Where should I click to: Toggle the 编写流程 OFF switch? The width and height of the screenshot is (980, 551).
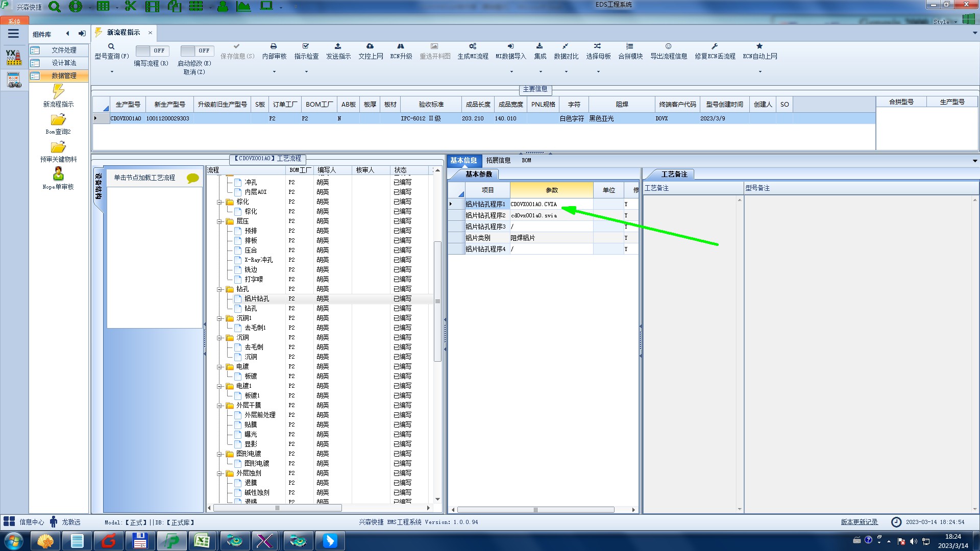(152, 51)
